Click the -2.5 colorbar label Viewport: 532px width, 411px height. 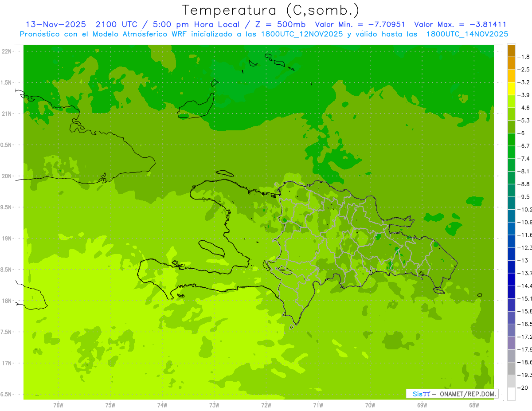click(x=524, y=70)
